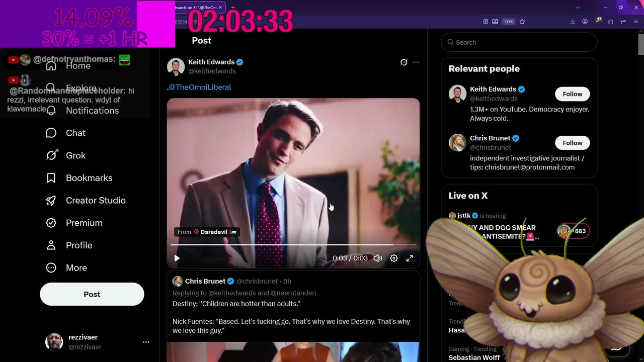Open Keith Edwards' name in Relevant people
The height and width of the screenshot is (362, 644).
point(493,89)
